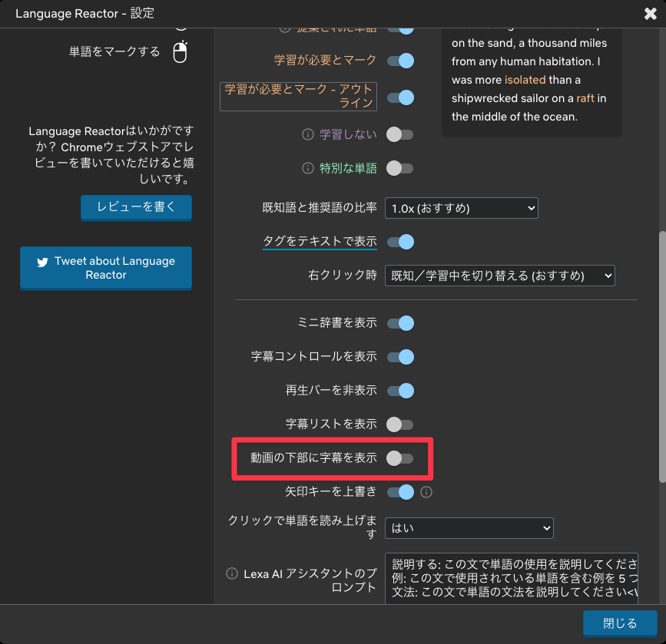Click the レビューを書く button

click(x=136, y=207)
